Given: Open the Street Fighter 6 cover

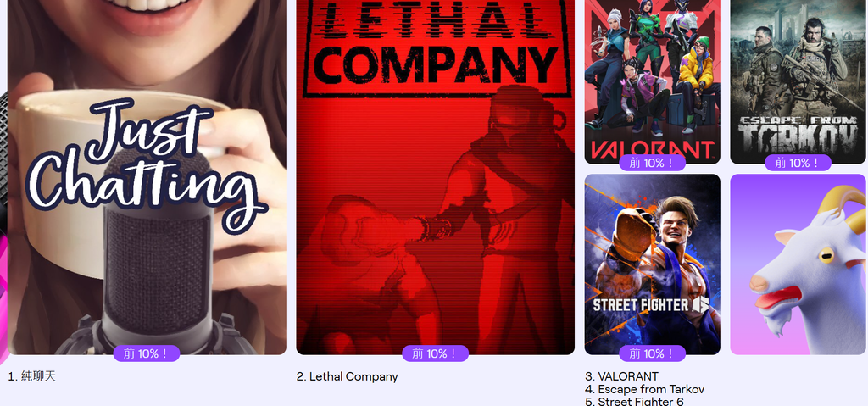Looking at the screenshot, I should click(652, 264).
